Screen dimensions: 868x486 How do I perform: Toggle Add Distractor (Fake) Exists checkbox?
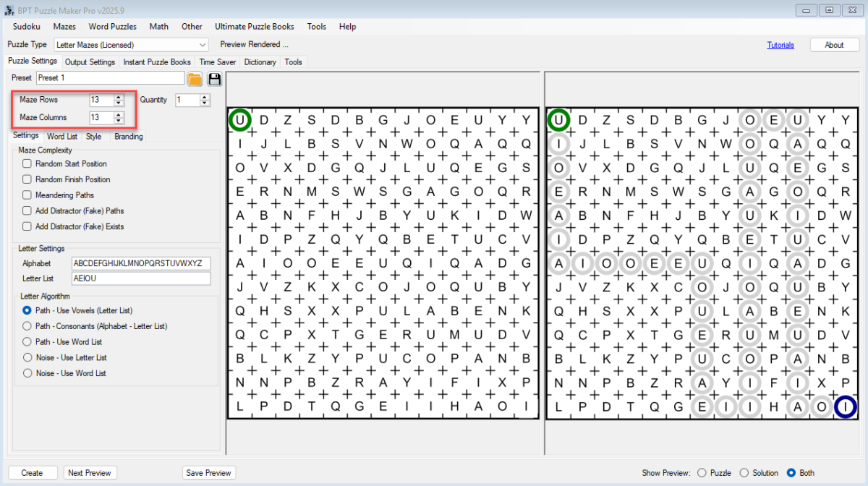pos(27,226)
